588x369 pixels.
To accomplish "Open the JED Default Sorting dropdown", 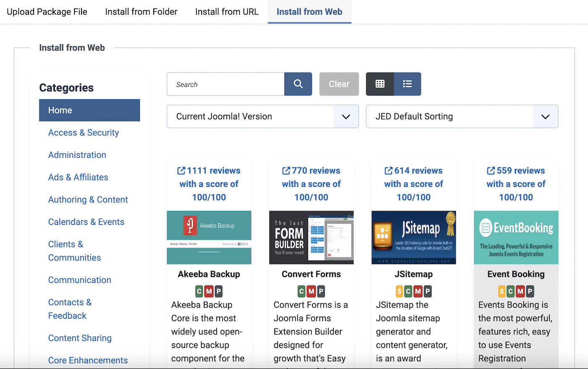I will (462, 116).
